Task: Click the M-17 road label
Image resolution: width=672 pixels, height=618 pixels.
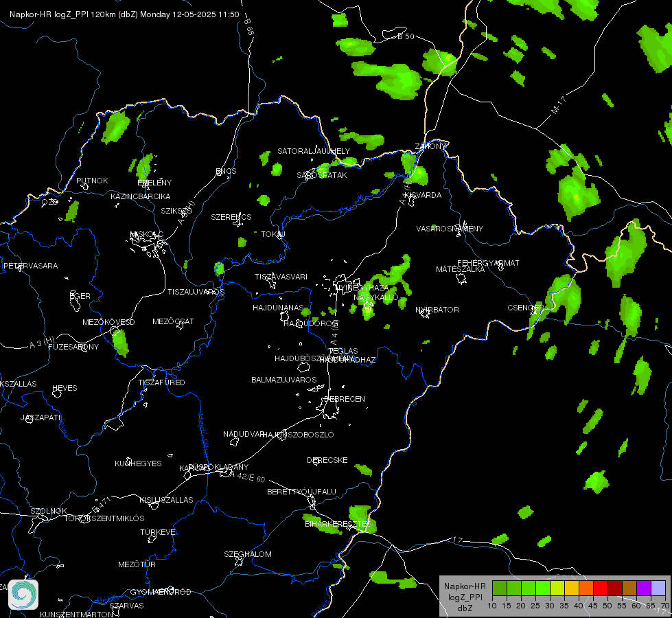Action: point(559,105)
